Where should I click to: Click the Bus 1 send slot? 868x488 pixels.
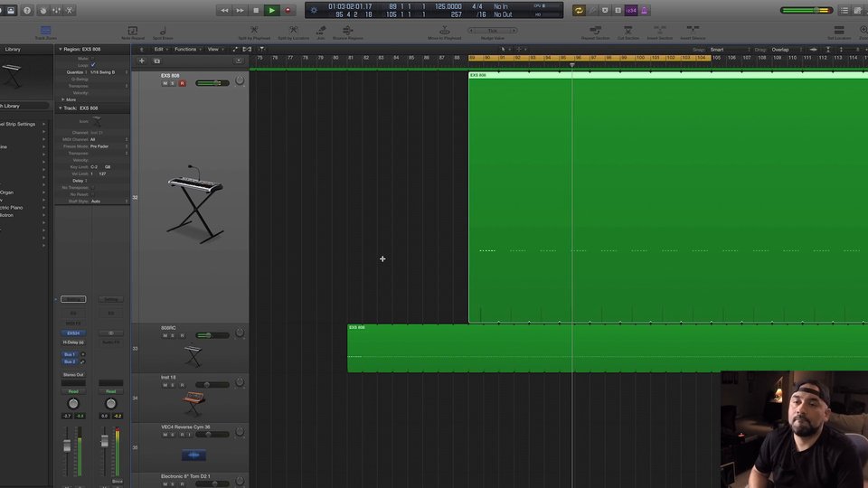point(70,354)
